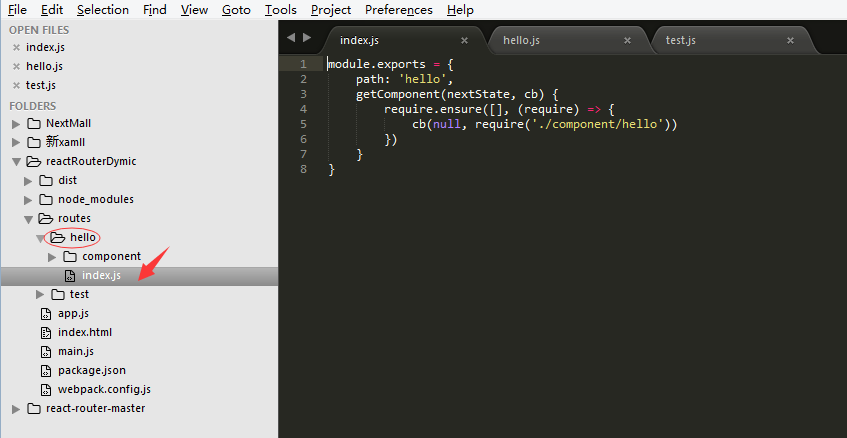Open the Edit menu

(52, 10)
